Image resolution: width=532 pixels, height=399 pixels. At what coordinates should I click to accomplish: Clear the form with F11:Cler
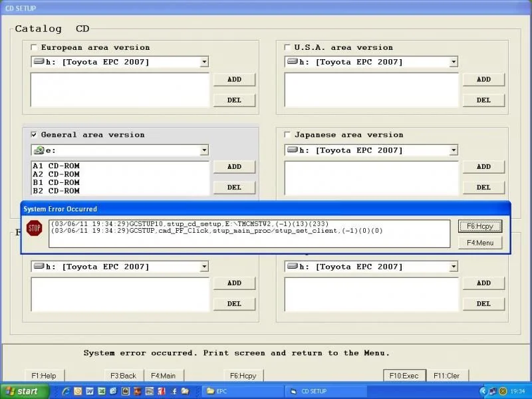(x=446, y=376)
